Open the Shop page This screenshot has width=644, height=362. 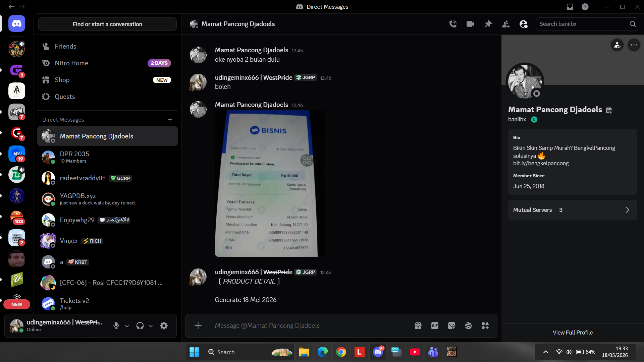pyautogui.click(x=107, y=80)
